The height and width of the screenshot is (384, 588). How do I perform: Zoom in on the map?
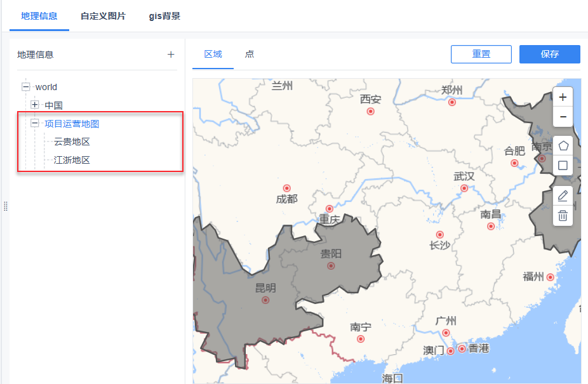point(563,97)
